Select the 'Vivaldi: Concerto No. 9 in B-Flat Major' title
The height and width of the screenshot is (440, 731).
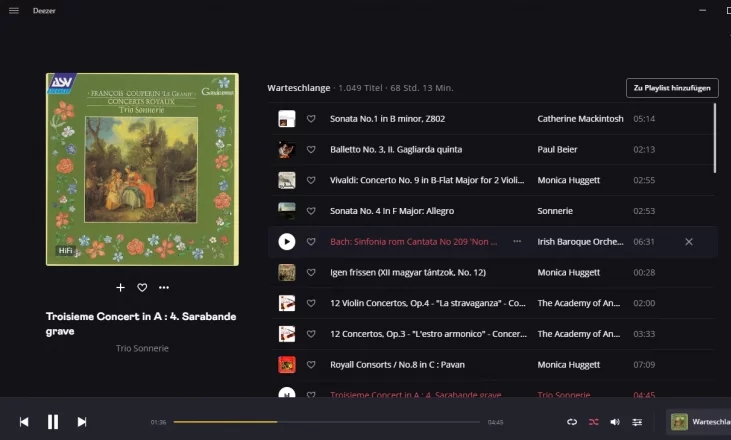coord(427,180)
